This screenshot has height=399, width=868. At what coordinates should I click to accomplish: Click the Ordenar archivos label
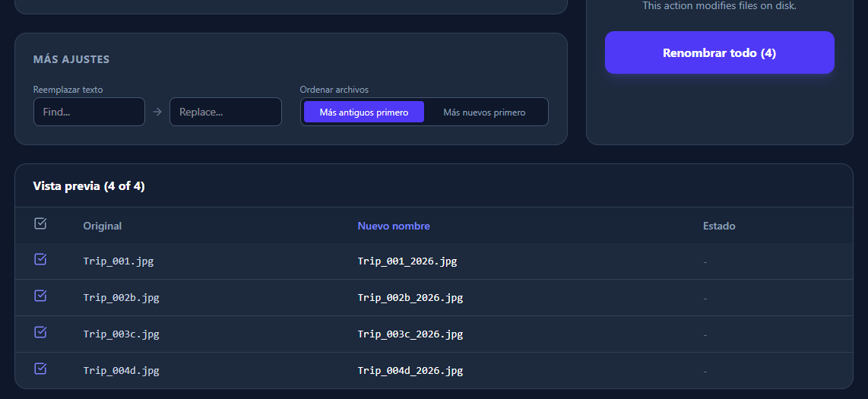coord(334,90)
